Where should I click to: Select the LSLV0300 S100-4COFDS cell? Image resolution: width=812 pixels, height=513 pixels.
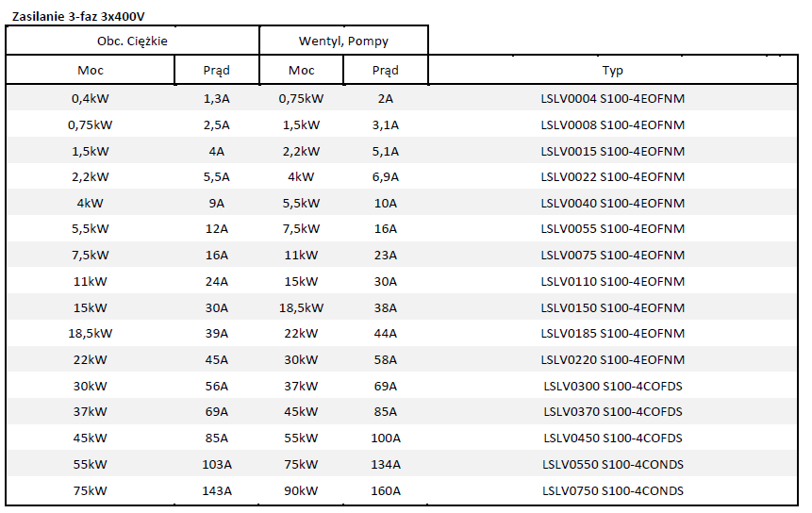[x=613, y=386]
